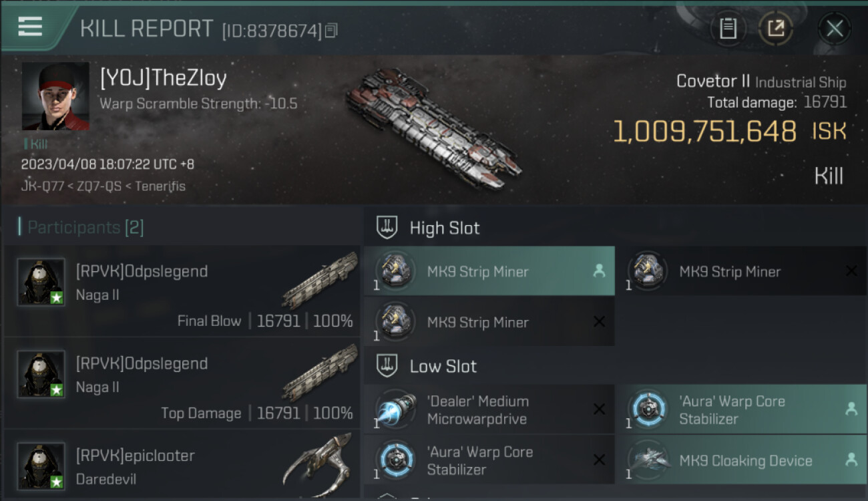Click the JK-Q77 system location link

[37, 186]
